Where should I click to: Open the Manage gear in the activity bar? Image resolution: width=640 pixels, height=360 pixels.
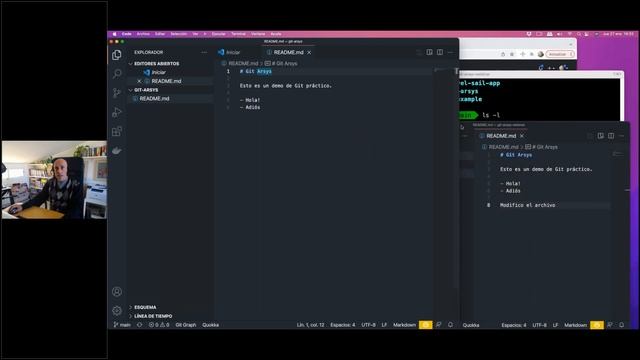[117, 311]
